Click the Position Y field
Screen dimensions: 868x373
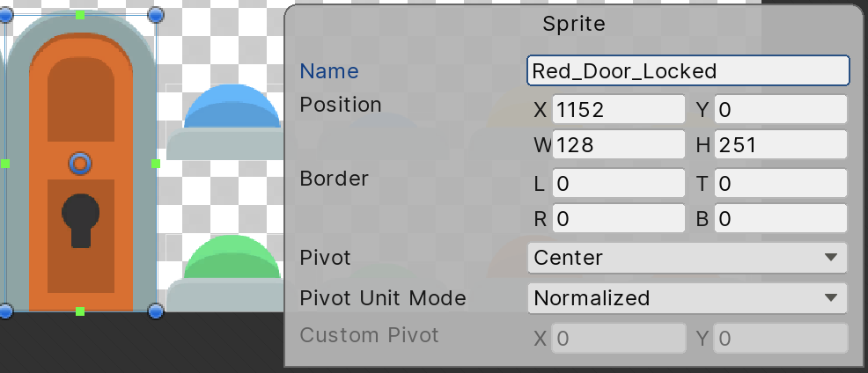[x=780, y=109]
